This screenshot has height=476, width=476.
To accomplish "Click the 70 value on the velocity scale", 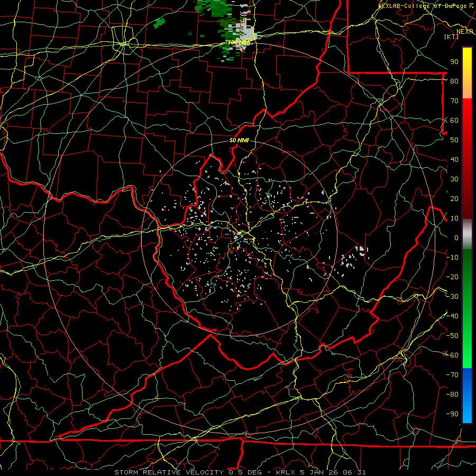I will (454, 101).
